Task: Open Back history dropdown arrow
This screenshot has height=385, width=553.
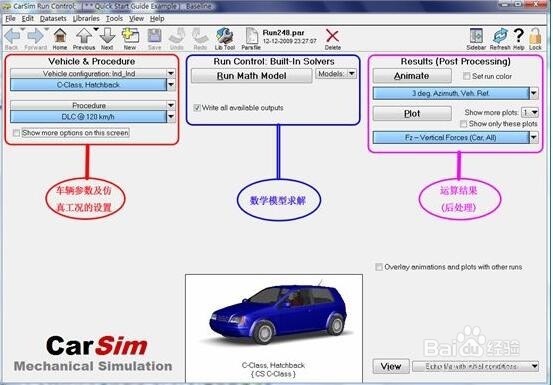Action: [x=23, y=29]
